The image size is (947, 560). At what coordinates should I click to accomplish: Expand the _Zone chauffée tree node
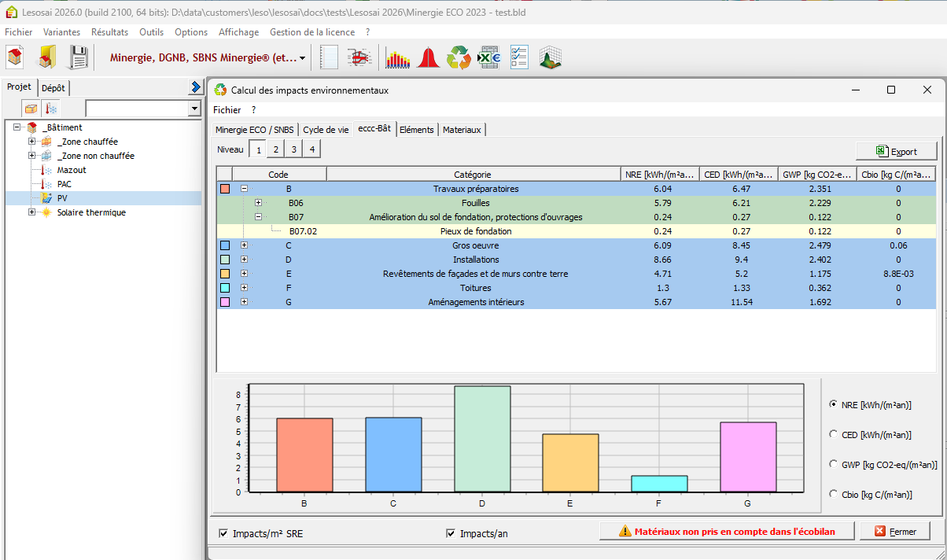coord(32,142)
